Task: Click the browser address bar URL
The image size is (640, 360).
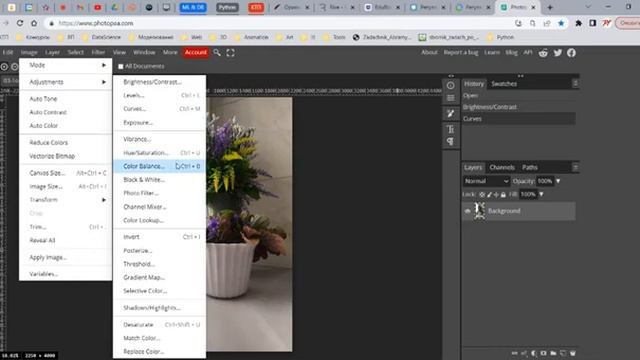Action: pos(96,23)
